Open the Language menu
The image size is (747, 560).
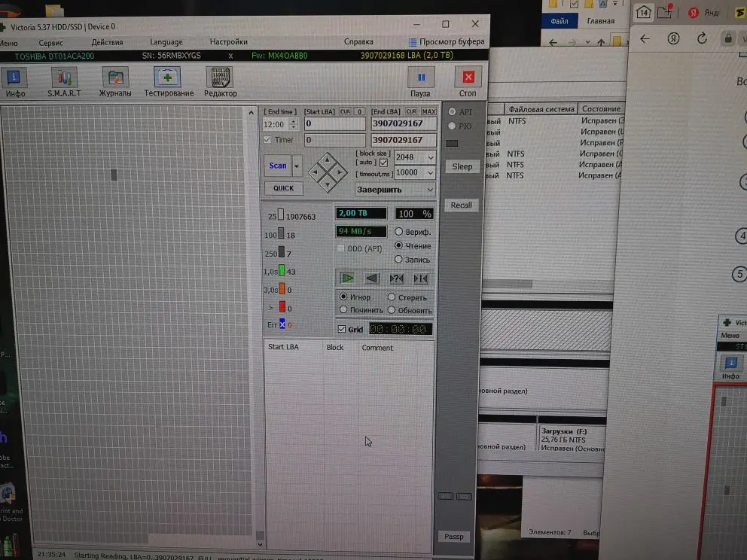tap(166, 42)
